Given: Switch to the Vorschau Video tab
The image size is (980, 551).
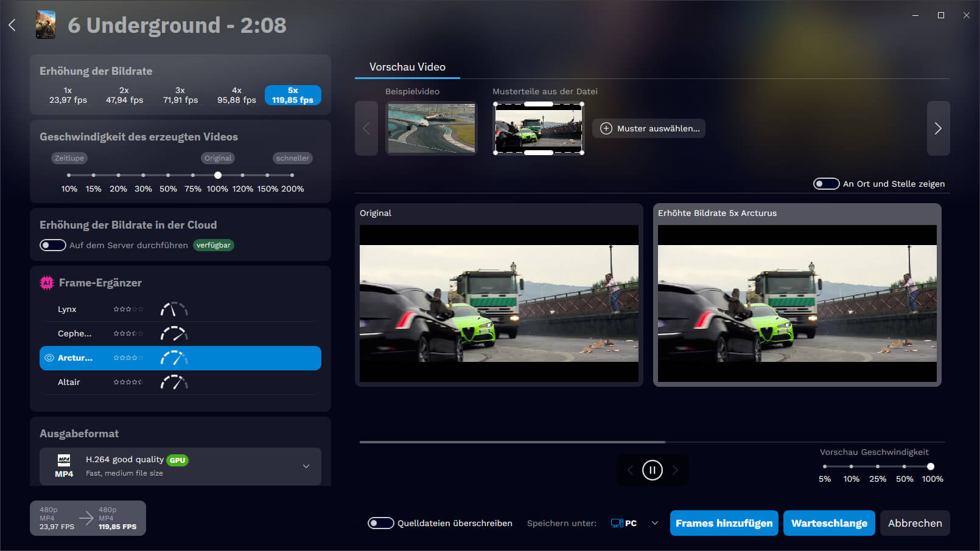Looking at the screenshot, I should (407, 67).
